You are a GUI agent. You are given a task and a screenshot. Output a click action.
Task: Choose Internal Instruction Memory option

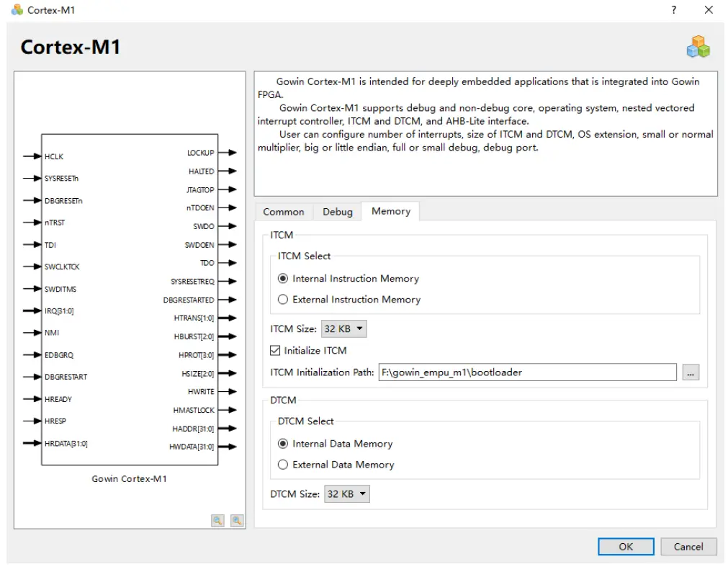point(282,278)
